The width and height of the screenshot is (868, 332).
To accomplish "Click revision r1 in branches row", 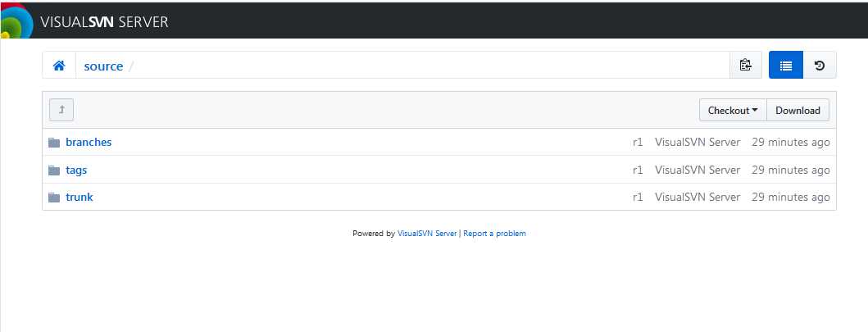I will [x=638, y=142].
